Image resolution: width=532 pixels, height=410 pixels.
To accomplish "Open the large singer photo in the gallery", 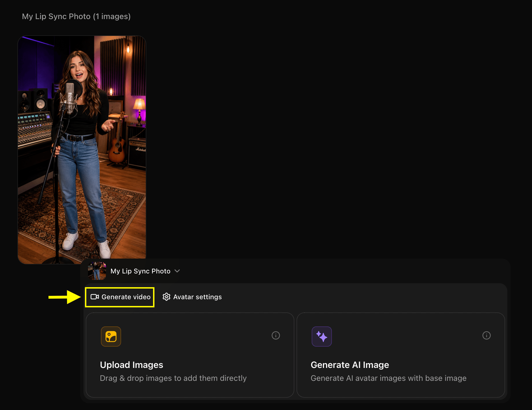I will pos(82,150).
